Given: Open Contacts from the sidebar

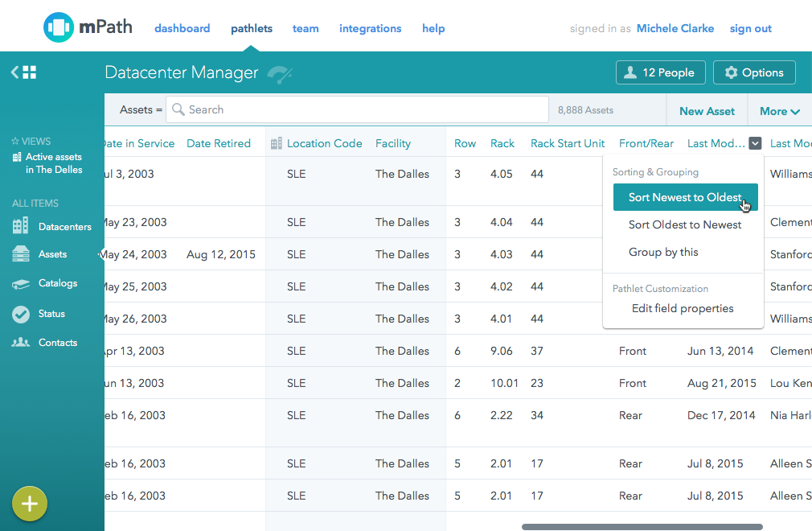Looking at the screenshot, I should pyautogui.click(x=57, y=343).
